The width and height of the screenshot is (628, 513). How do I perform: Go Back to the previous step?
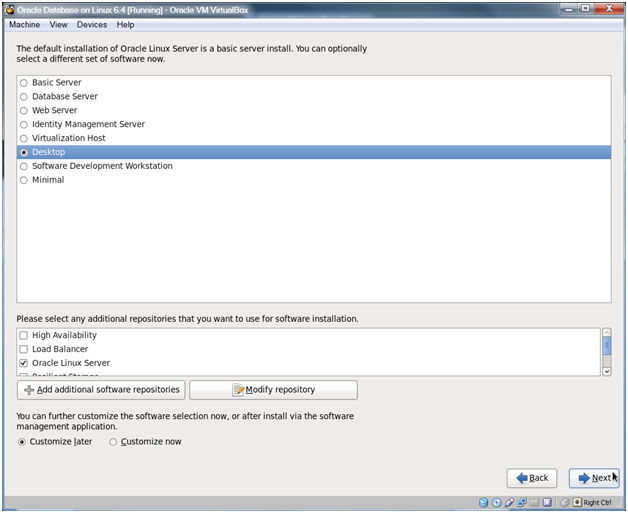532,478
